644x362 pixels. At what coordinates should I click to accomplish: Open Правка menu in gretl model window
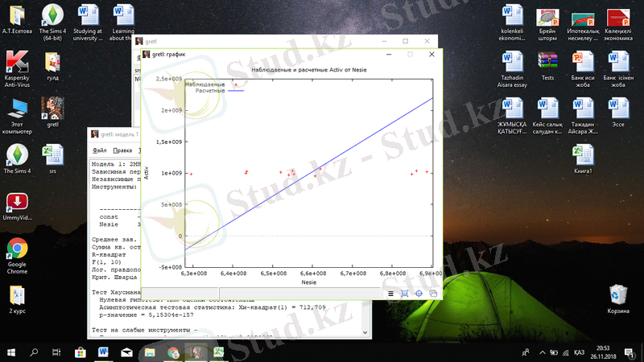pyautogui.click(x=122, y=150)
